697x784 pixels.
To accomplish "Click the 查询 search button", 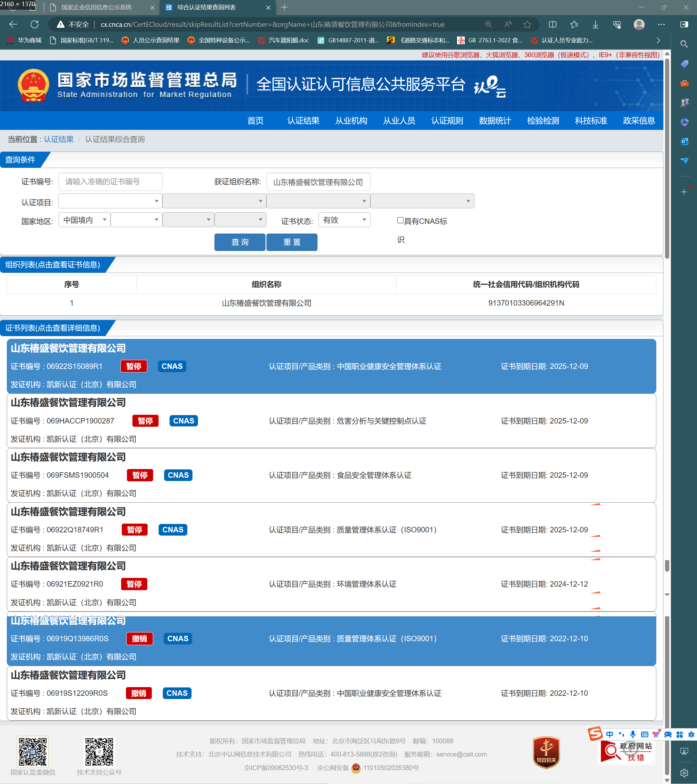I will 240,242.
